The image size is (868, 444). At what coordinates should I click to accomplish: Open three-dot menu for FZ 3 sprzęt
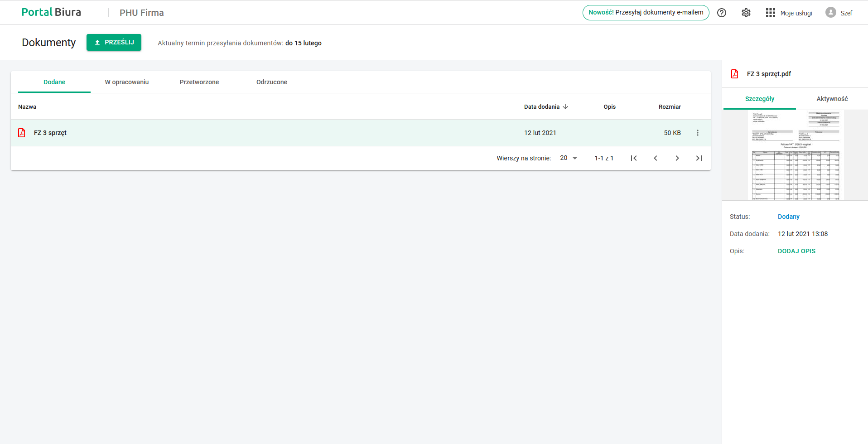(x=698, y=133)
